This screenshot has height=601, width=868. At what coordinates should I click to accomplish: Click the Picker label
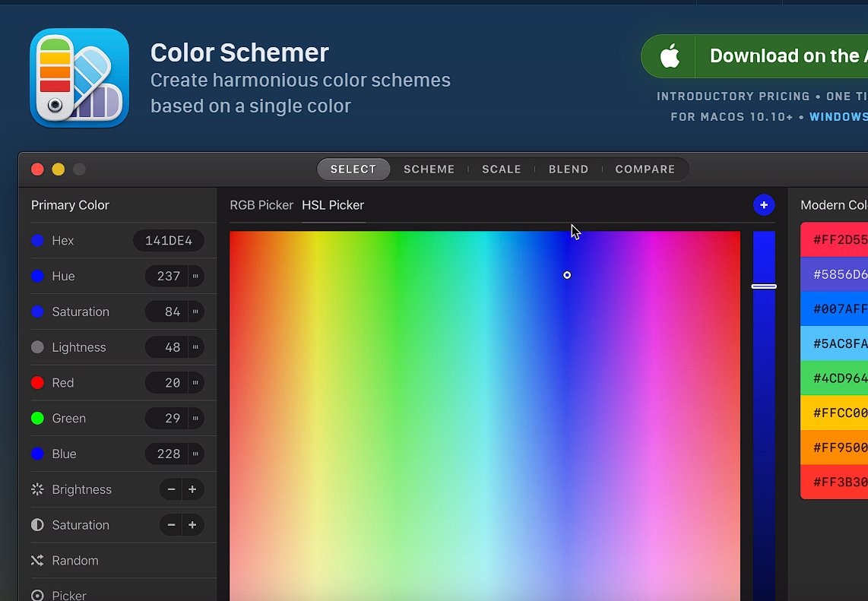coord(69,596)
